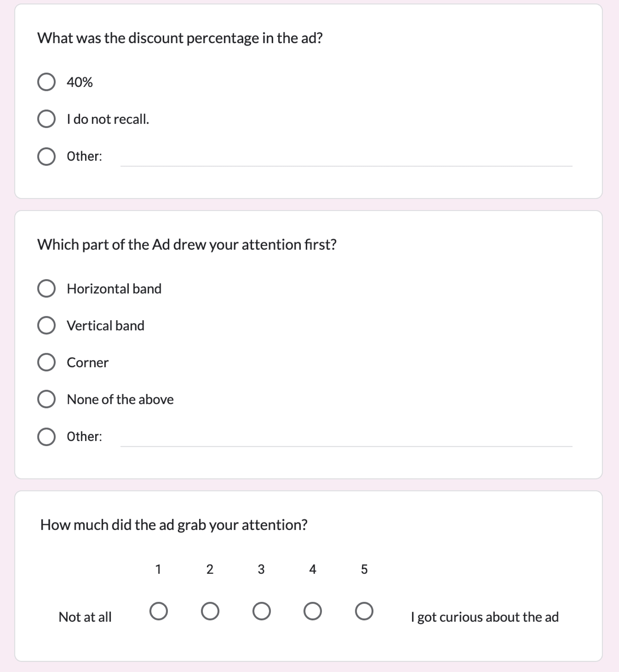The image size is (619, 672).
Task: Choose rating 4 on the attention scale
Action: [313, 611]
